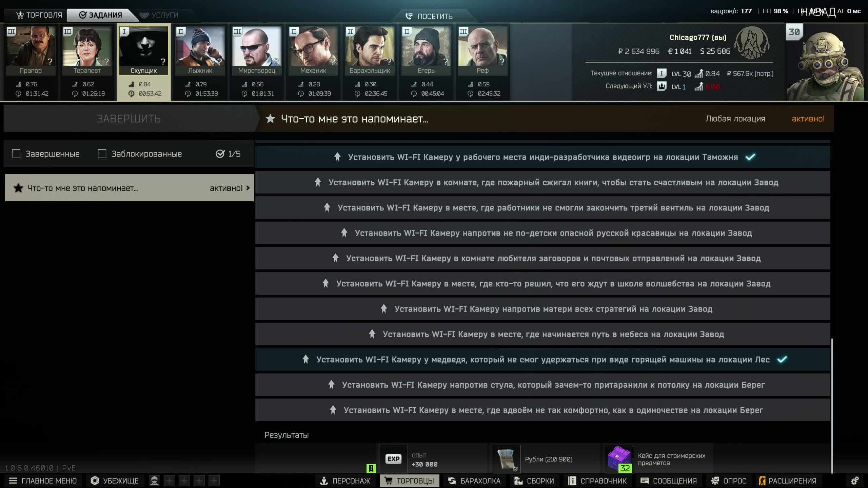868x488 pixels.
Task: Click objective about mother of all strategies
Action: point(542,309)
